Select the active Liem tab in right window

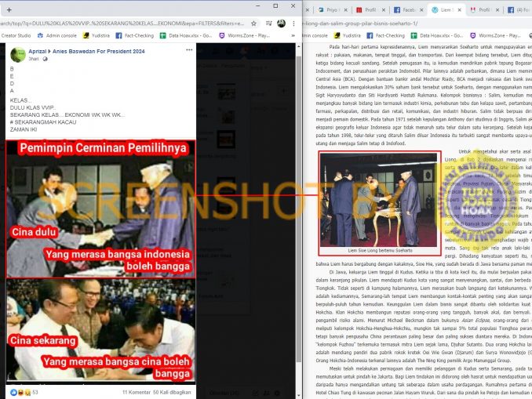[x=443, y=10]
